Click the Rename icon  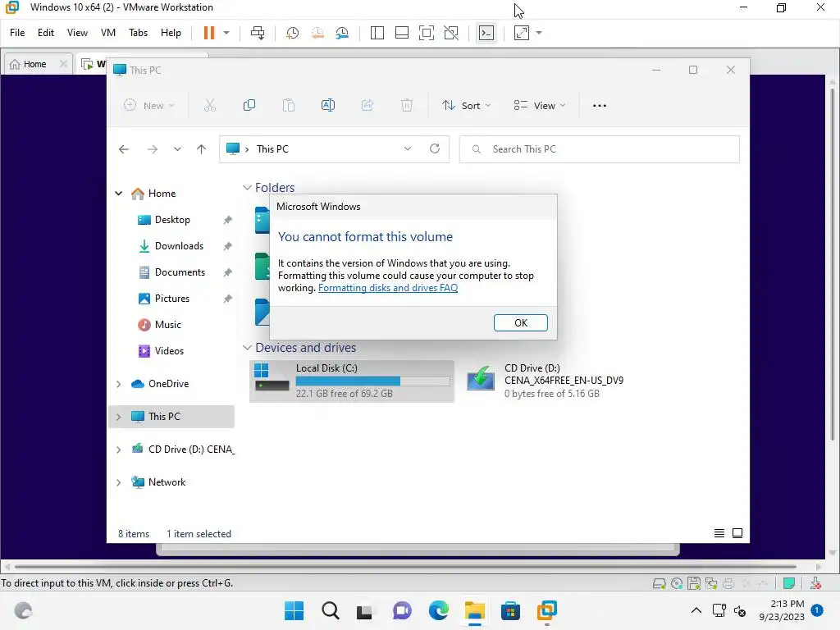(328, 106)
